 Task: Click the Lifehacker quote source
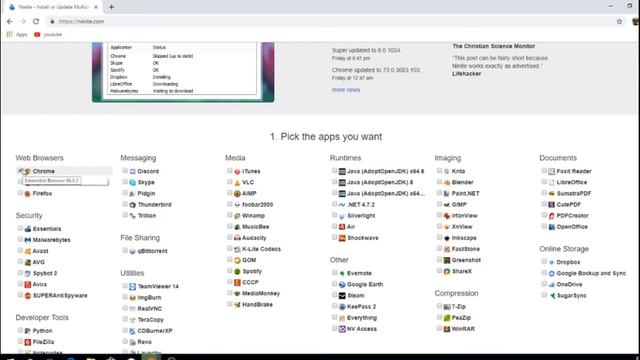[467, 74]
